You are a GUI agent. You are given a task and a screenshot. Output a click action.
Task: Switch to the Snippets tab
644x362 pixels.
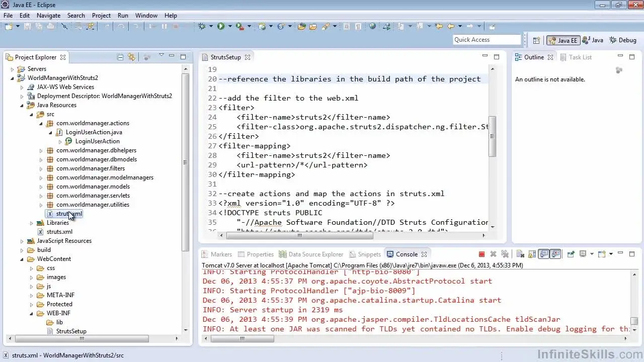pyautogui.click(x=365, y=254)
